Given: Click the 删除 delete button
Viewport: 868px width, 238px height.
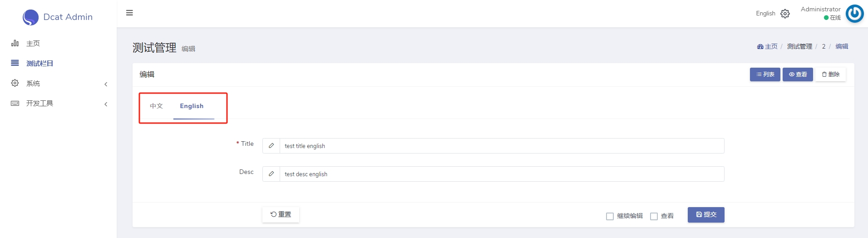Looking at the screenshot, I should coord(830,74).
